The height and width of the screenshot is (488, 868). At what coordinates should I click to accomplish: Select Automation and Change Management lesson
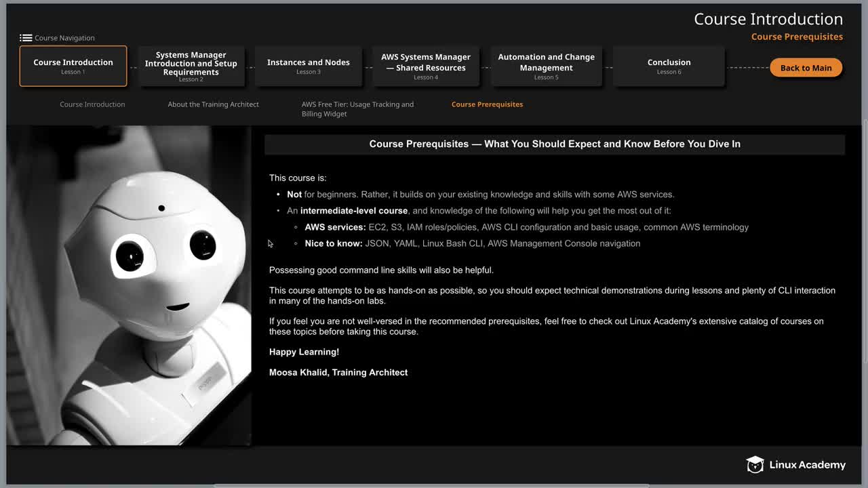[547, 66]
